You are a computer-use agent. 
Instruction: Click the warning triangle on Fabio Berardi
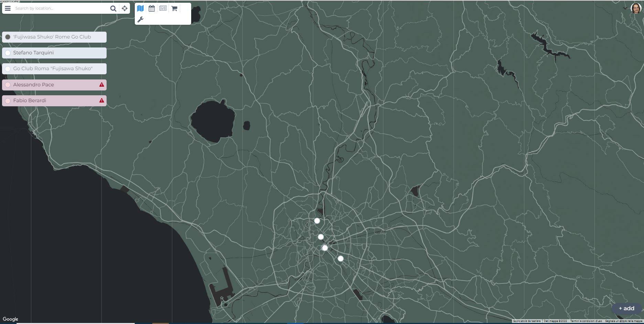[101, 100]
